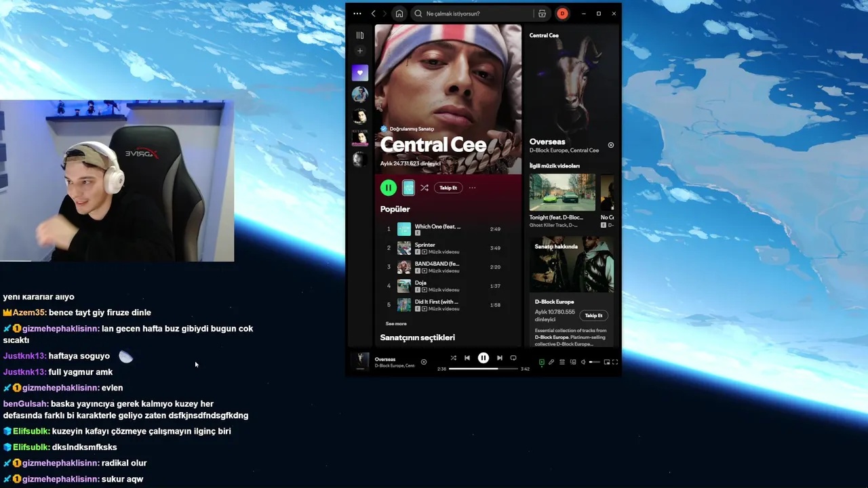Skip to the next track
The image size is (868, 488).
(500, 358)
